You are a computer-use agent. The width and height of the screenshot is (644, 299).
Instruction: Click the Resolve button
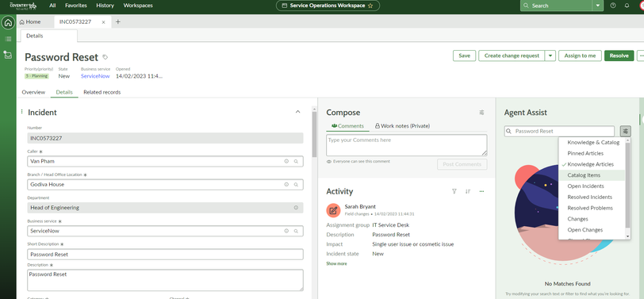(619, 56)
